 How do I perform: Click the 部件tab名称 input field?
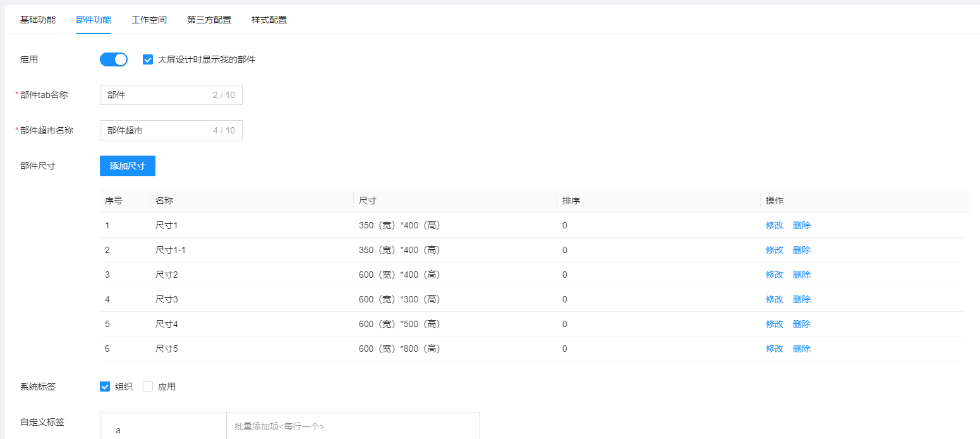tap(158, 95)
